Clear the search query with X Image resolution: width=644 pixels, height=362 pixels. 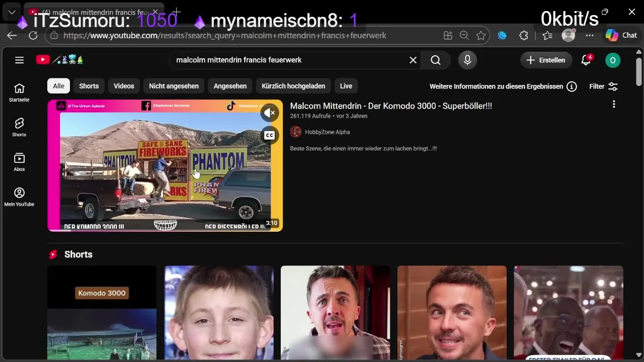click(413, 60)
